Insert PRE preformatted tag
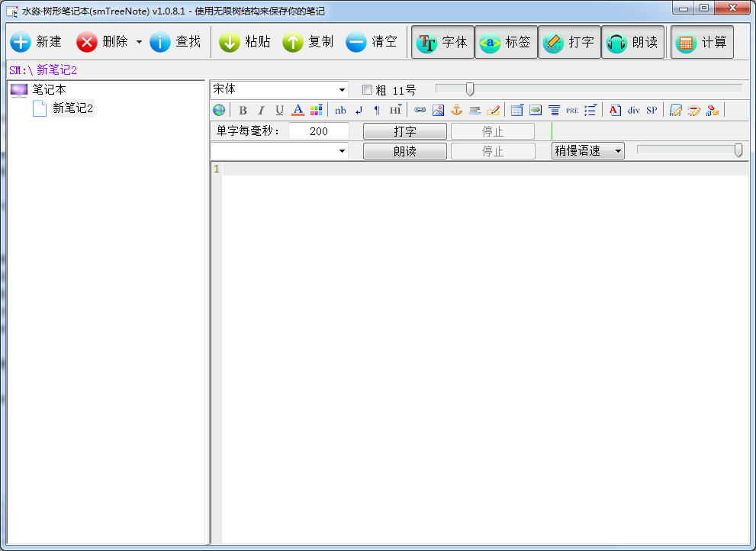 click(572, 110)
